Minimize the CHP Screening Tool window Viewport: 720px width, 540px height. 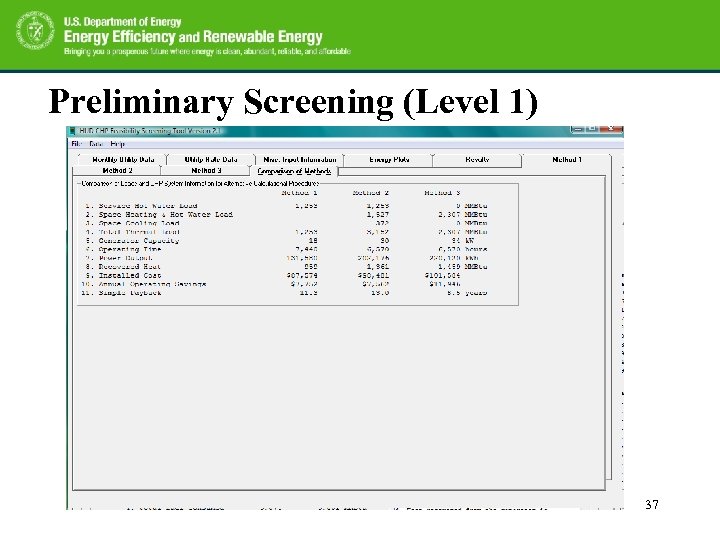(578, 129)
